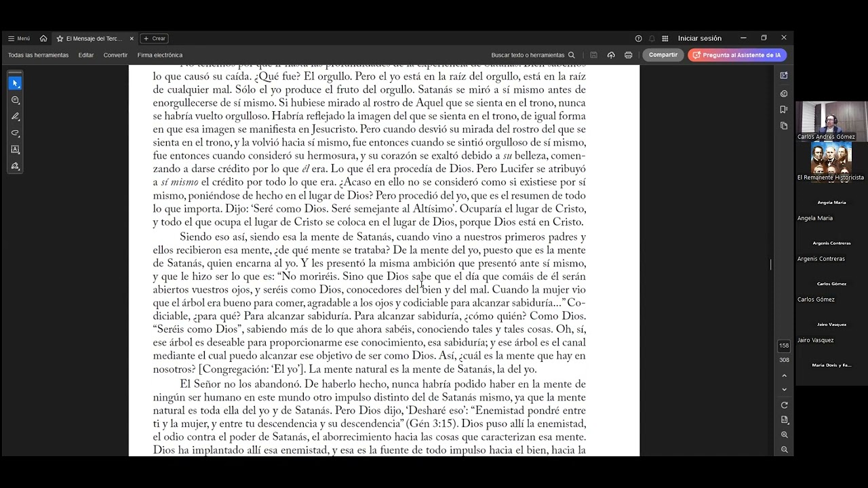This screenshot has height=488, width=868.
Task: Select the freehand draw tool
Action: click(15, 133)
